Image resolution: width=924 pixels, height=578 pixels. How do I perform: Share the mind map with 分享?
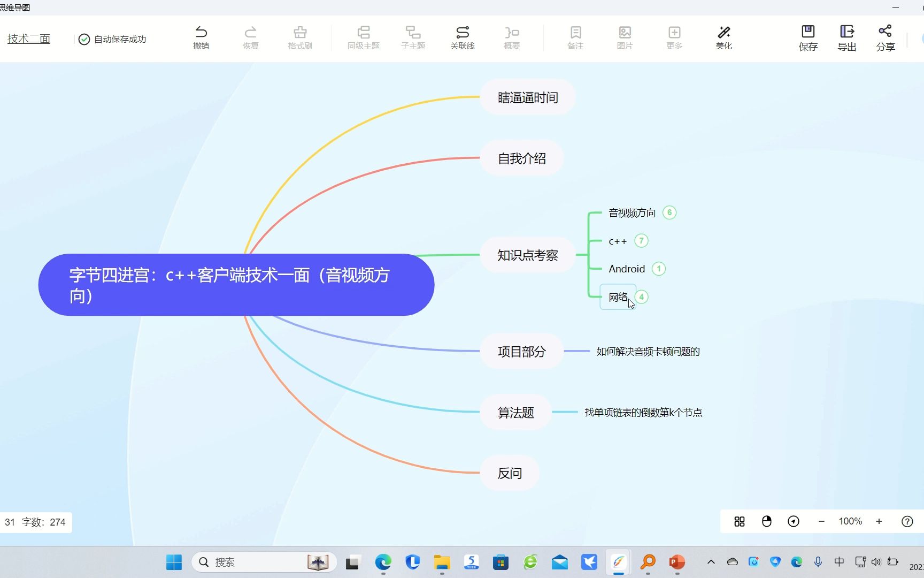tap(885, 38)
